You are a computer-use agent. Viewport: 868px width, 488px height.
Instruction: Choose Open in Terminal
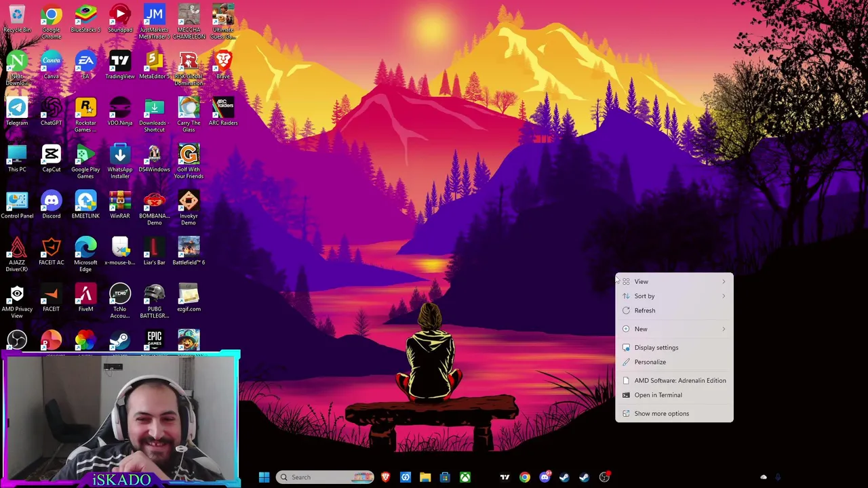tap(674, 395)
